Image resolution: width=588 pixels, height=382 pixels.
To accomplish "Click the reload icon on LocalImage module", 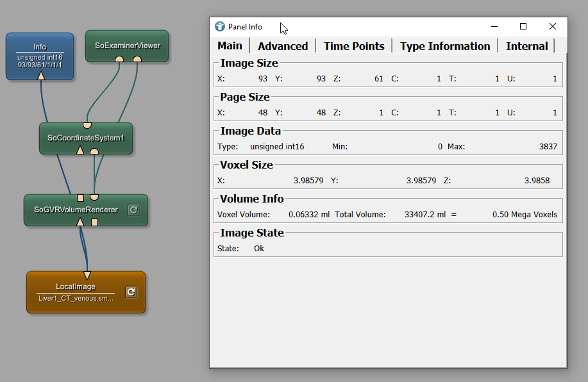I will pos(131,292).
